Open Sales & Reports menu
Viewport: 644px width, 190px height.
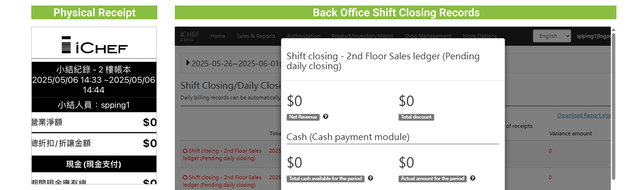[x=256, y=36]
